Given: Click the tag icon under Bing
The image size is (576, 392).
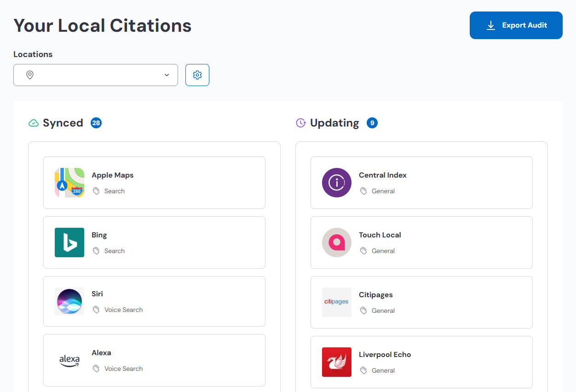Looking at the screenshot, I should (96, 251).
